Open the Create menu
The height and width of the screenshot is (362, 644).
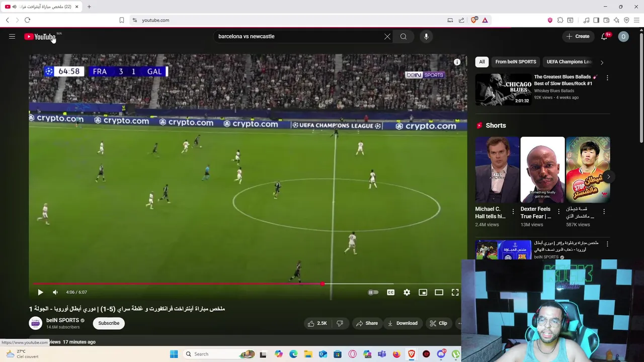pos(578,36)
